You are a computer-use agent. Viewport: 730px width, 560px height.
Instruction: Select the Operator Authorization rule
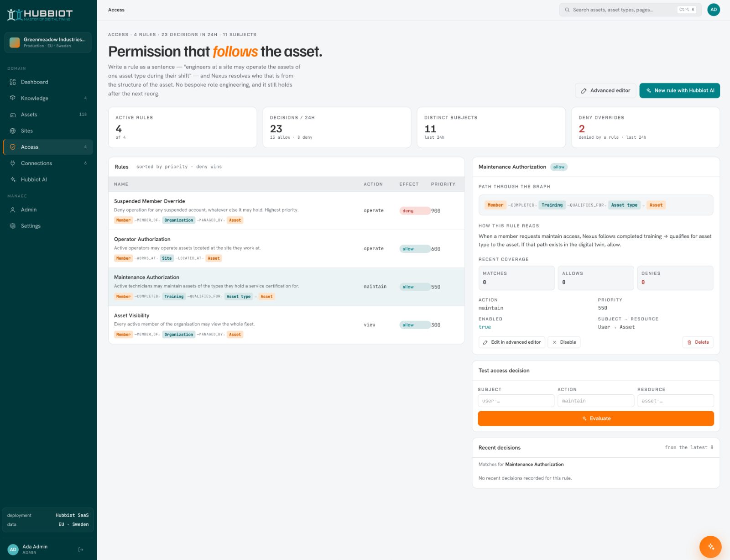[x=286, y=249]
